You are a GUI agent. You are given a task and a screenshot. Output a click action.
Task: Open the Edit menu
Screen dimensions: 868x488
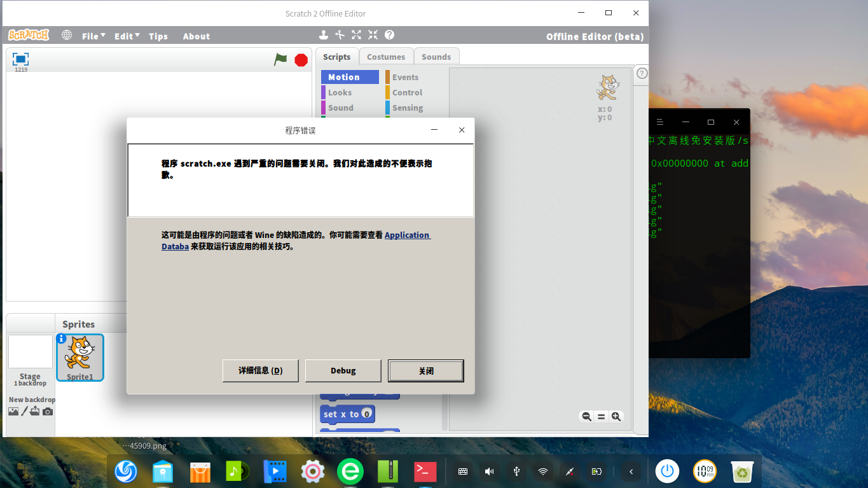(x=127, y=36)
